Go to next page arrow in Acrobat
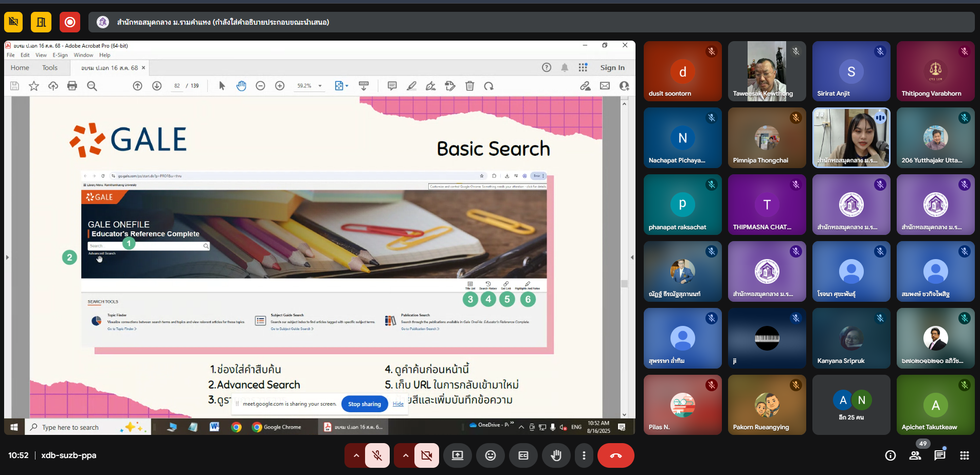Screen dimensions: 980x475 tap(157, 86)
